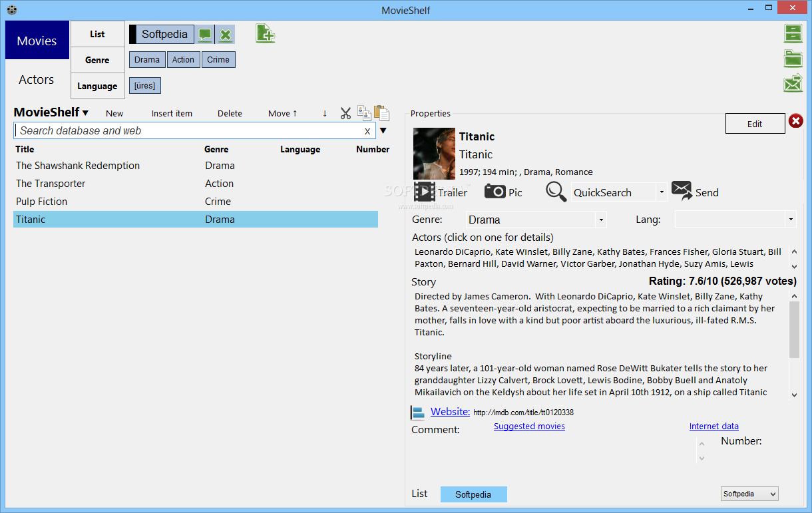Click the [üres] language tag
The image size is (812, 513).
click(145, 85)
